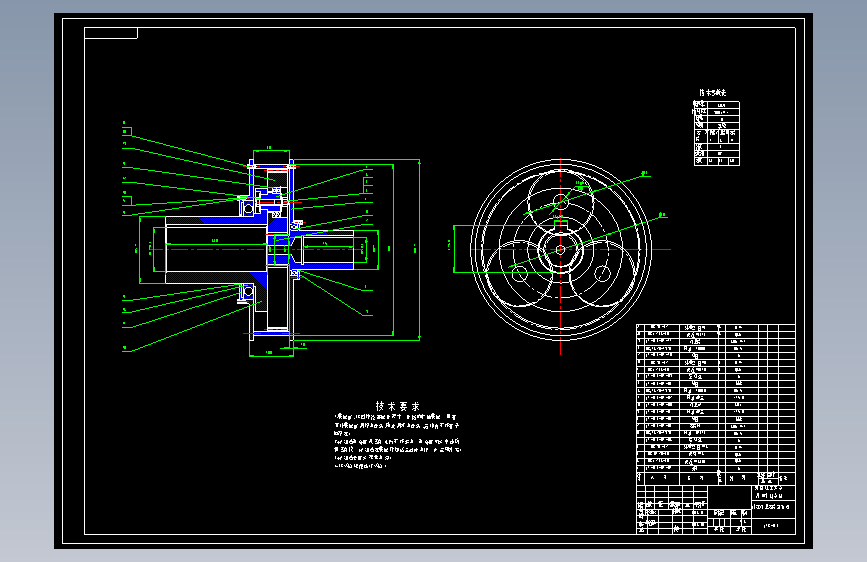Select the small parameter table at upper right
This screenshot has width=867, height=562.
[x=716, y=133]
